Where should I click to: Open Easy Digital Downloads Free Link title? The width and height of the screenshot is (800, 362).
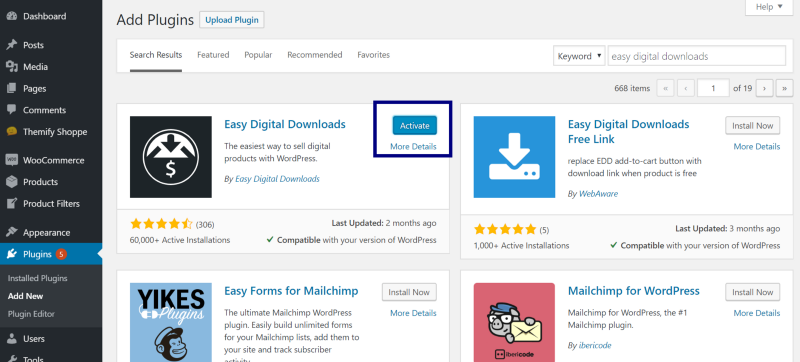[629, 132]
